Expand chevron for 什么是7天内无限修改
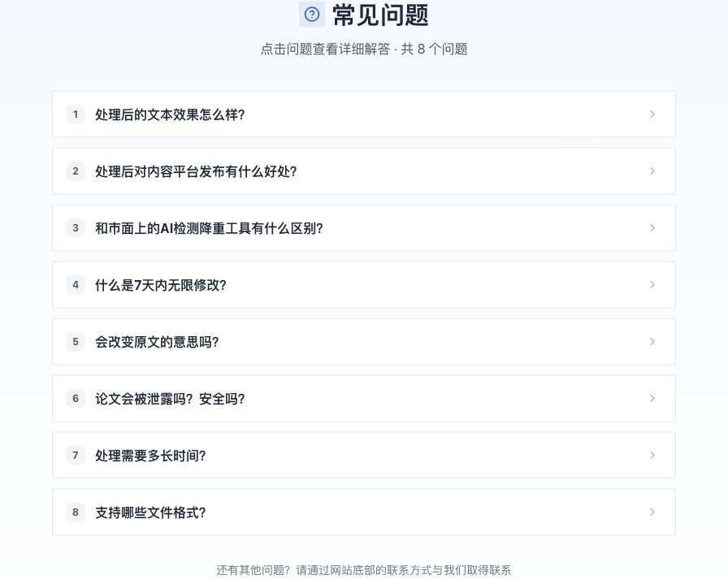The width and height of the screenshot is (728, 579). tap(652, 285)
